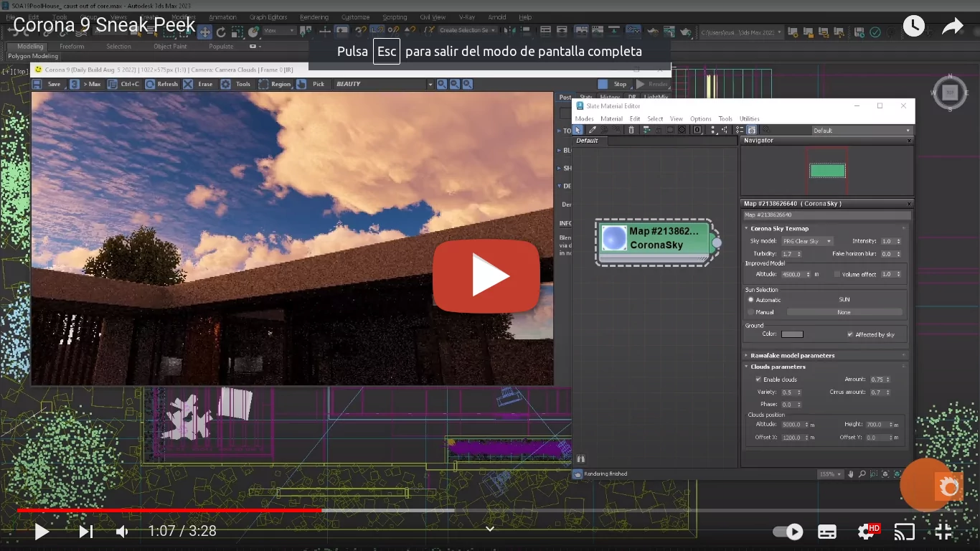Open Material menu in Slate Material Editor

coord(611,118)
